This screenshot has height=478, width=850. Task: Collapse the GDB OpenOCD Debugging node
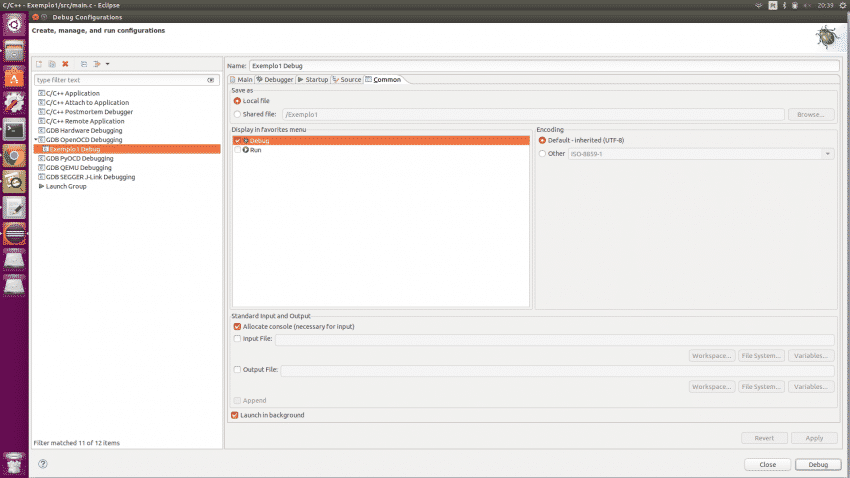tap(36, 139)
